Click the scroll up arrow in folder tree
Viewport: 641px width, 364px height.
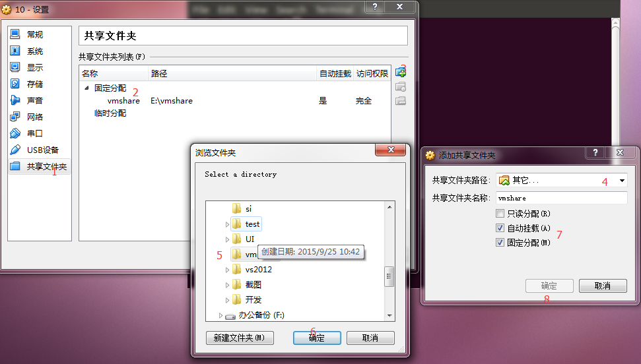point(389,207)
